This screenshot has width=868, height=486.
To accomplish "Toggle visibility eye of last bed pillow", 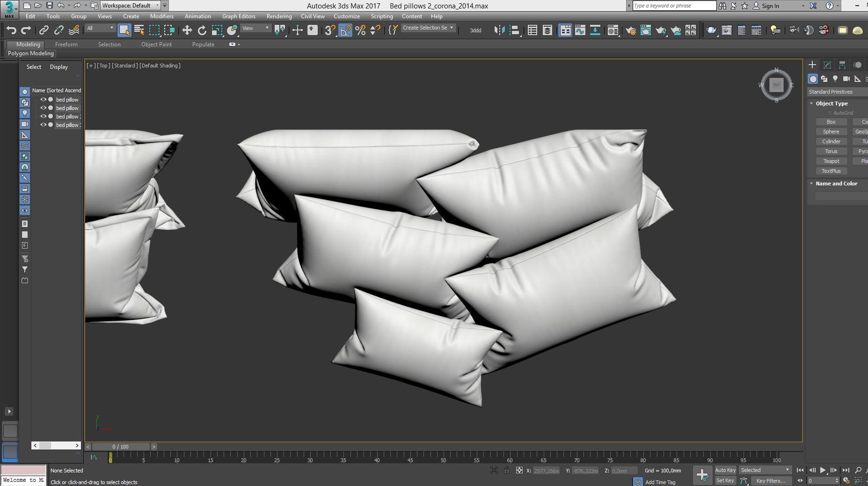I will (43, 125).
